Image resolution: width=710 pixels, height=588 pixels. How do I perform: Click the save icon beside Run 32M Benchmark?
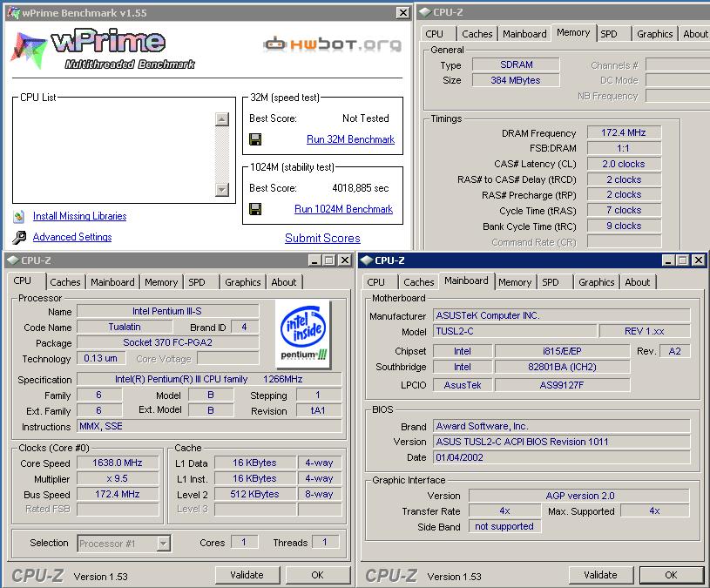[255, 139]
